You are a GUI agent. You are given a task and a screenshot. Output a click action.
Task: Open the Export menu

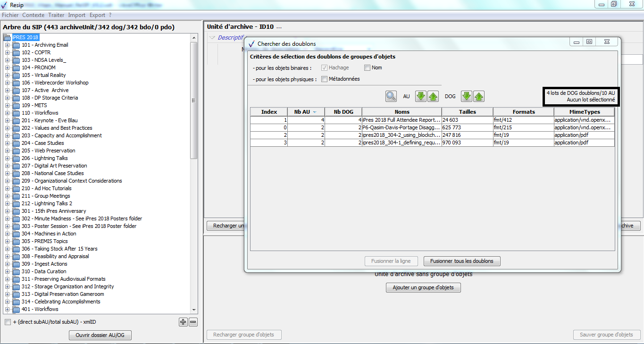98,15
